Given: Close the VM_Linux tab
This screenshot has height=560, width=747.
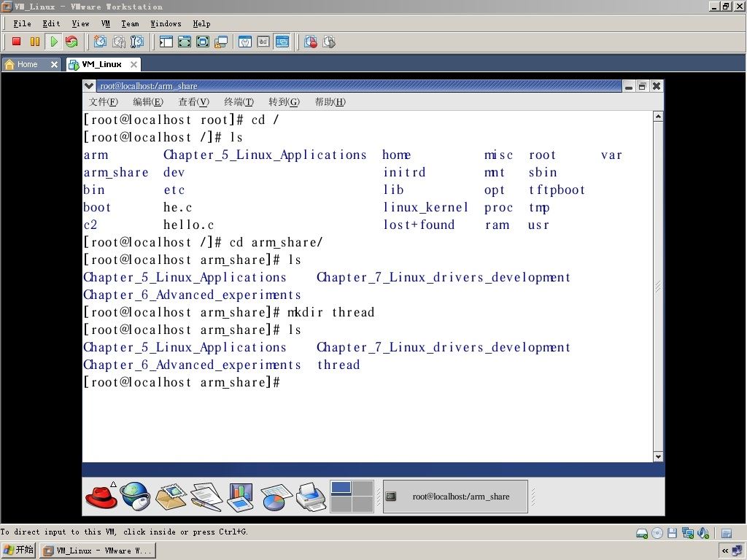Looking at the screenshot, I should pyautogui.click(x=134, y=64).
